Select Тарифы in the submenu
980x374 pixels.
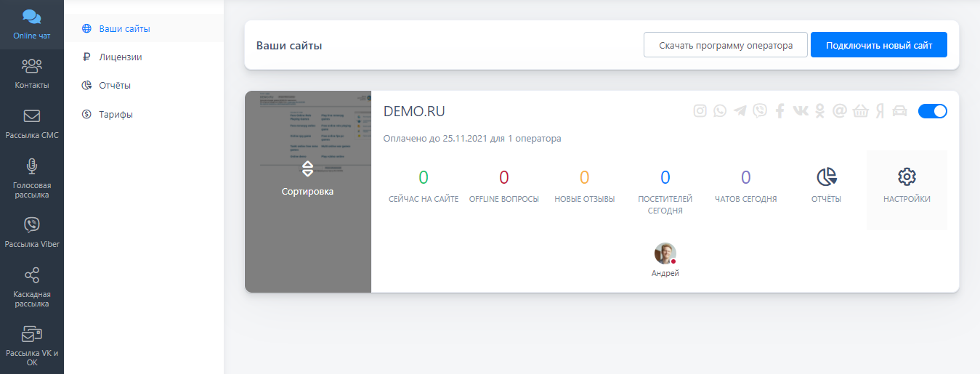click(x=116, y=114)
